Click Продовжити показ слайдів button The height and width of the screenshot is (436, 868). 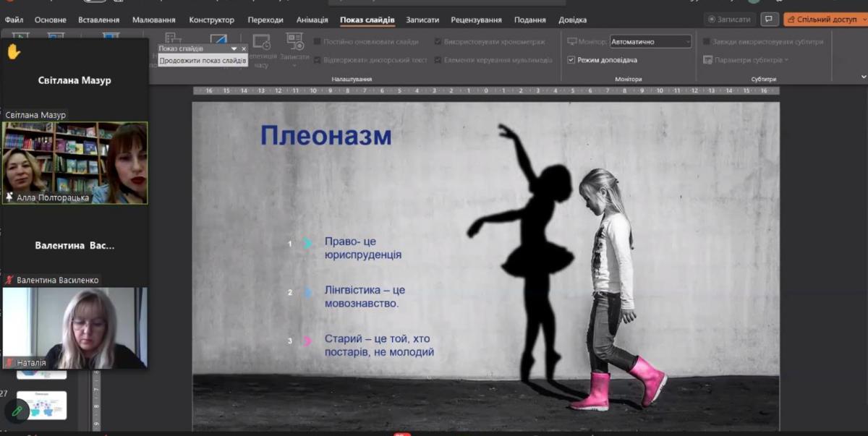pyautogui.click(x=203, y=61)
